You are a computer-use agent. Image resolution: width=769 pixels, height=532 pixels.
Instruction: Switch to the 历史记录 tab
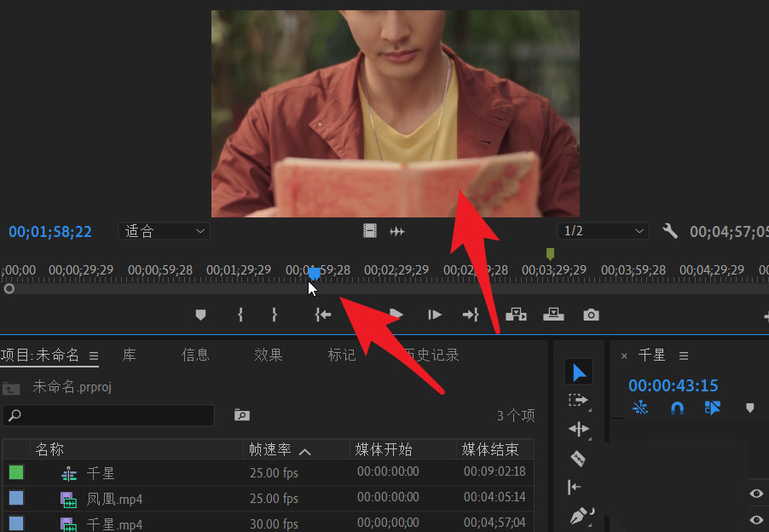[431, 355]
